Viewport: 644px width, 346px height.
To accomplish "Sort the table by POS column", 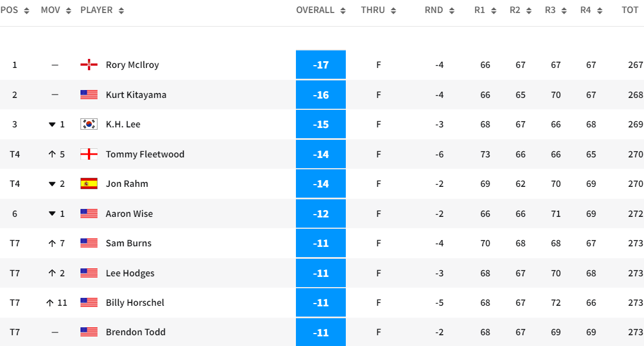I will coord(15,10).
